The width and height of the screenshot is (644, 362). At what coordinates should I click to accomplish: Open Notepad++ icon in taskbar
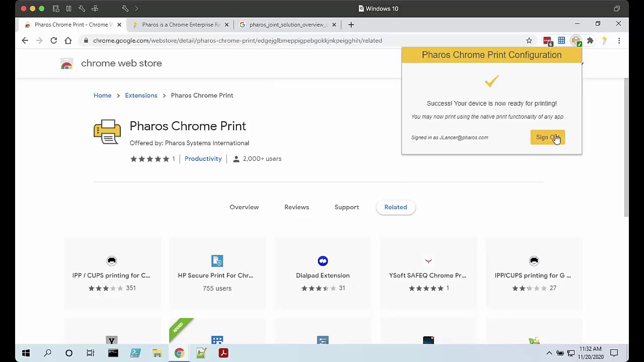click(201, 353)
